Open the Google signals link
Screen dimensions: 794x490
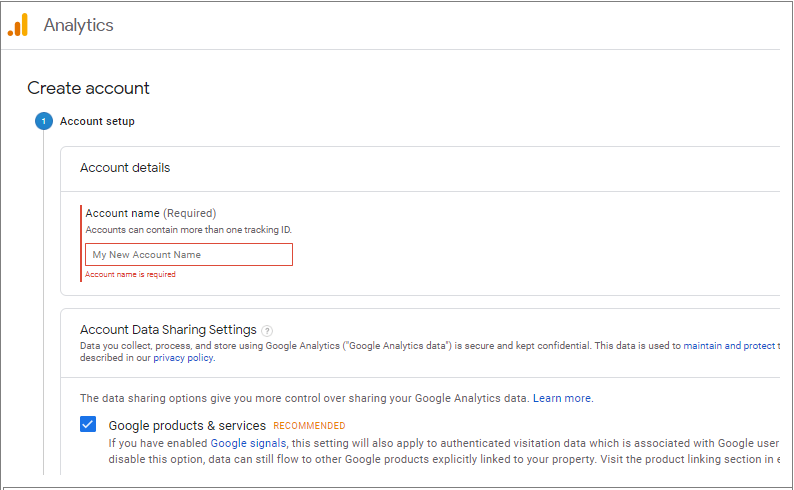tap(248, 443)
